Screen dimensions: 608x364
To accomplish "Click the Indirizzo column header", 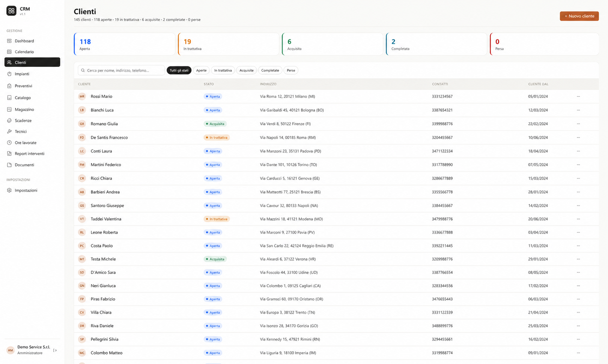I will 268,84.
